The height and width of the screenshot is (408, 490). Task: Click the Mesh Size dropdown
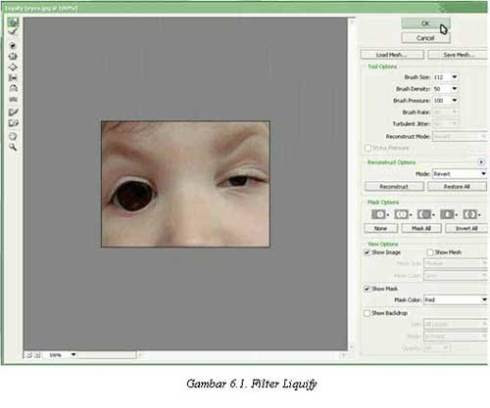[x=455, y=263]
